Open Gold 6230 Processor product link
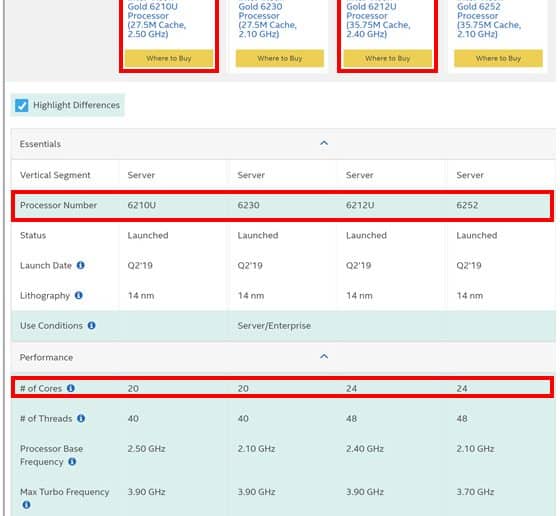Image resolution: width=560 pixels, height=516 pixels. 268,20
